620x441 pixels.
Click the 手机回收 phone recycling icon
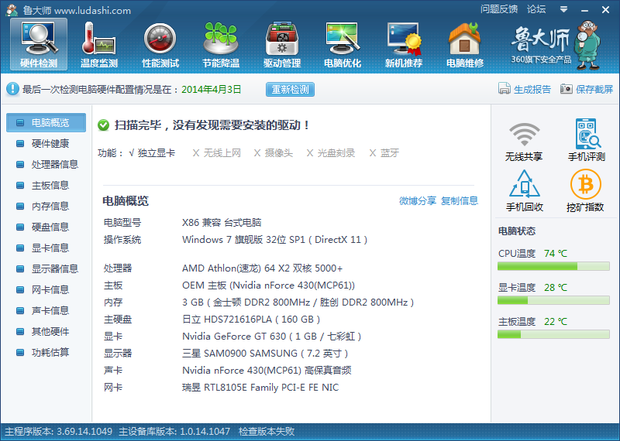click(524, 190)
